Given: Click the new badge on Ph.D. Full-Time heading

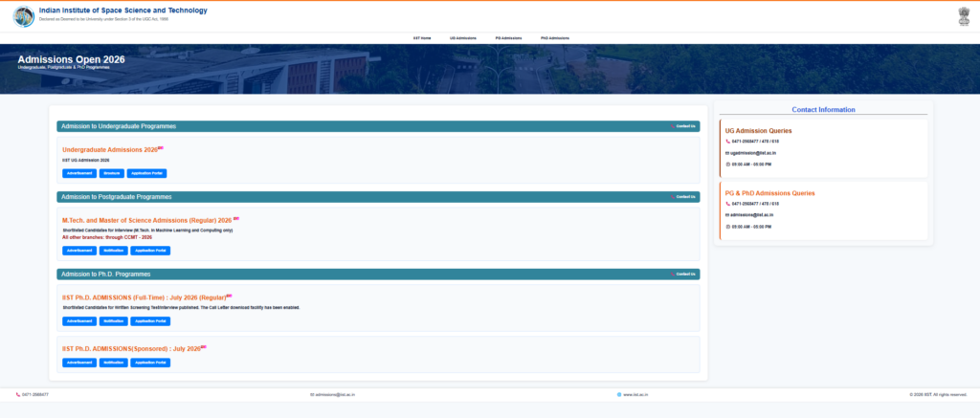Looking at the screenshot, I should (229, 296).
